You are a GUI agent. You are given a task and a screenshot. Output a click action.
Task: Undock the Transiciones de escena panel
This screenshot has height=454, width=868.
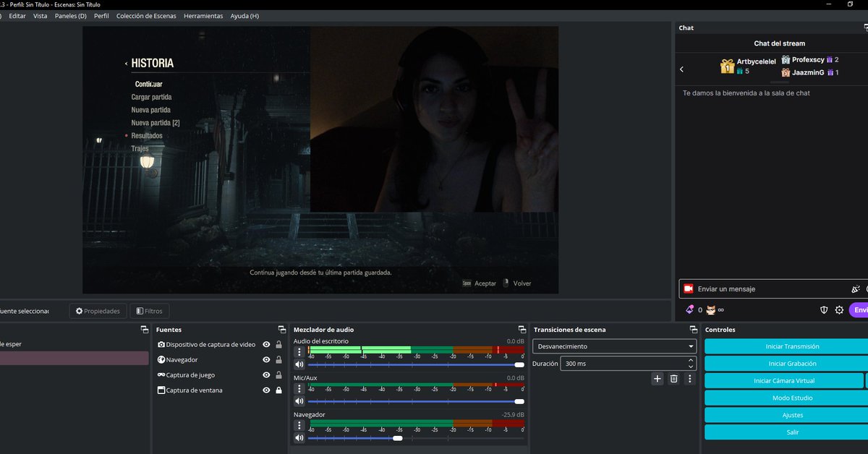tap(693, 330)
